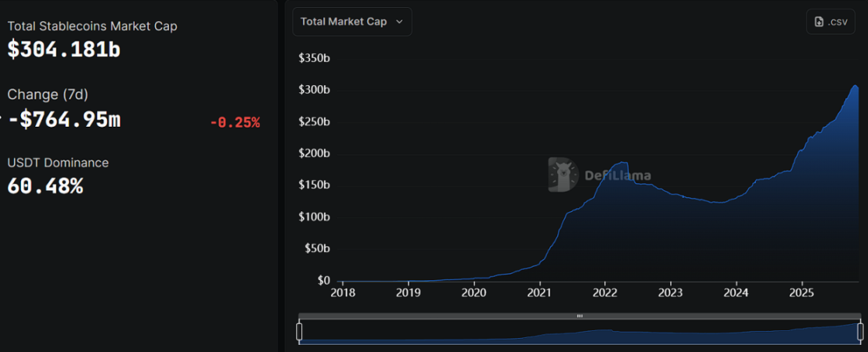Click the $350b y-axis label
868x352 pixels.
coord(314,58)
